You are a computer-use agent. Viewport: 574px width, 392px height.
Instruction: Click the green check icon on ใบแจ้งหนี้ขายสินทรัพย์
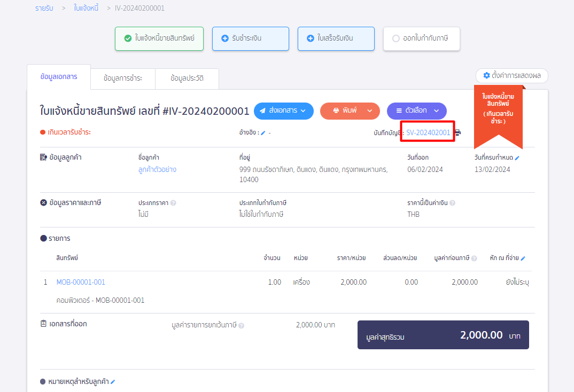(128, 38)
